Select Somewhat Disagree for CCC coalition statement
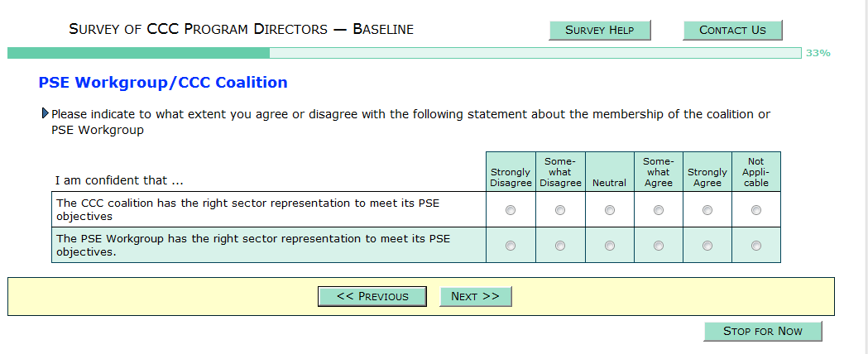The image size is (868, 354). (560, 210)
